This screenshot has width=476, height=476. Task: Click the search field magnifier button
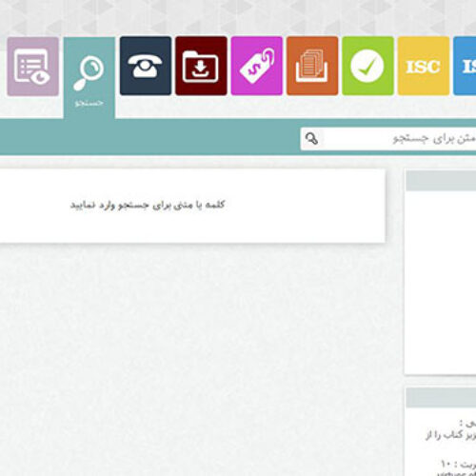(311, 139)
